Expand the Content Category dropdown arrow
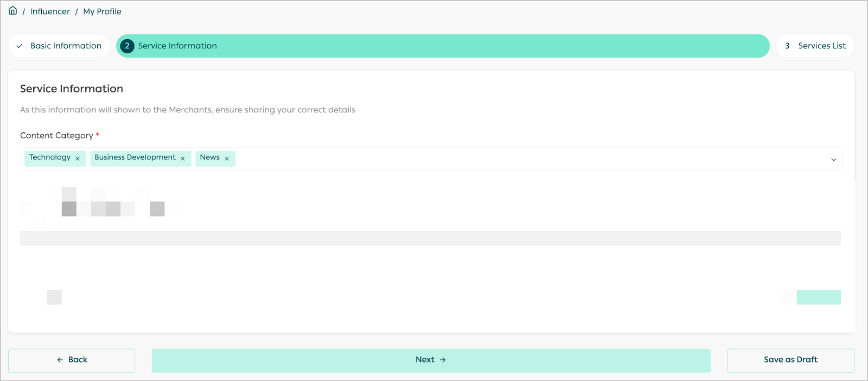Screen dimensions: 868x381 833,160
